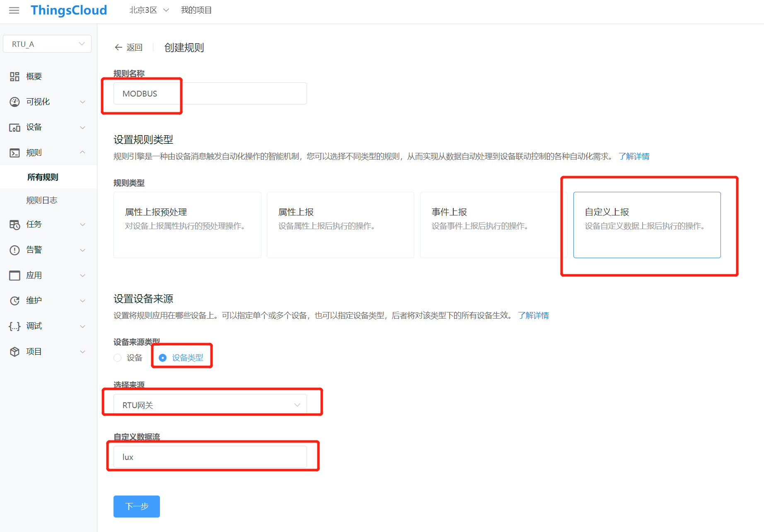Screen dimensions: 764x532
Task: Select the 设备类型 radio button
Action: [x=163, y=358]
